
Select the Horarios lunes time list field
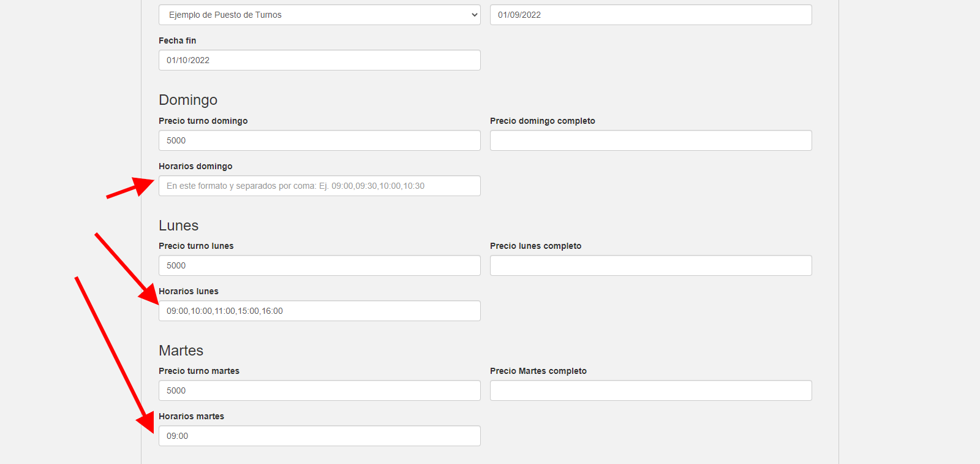coord(319,311)
